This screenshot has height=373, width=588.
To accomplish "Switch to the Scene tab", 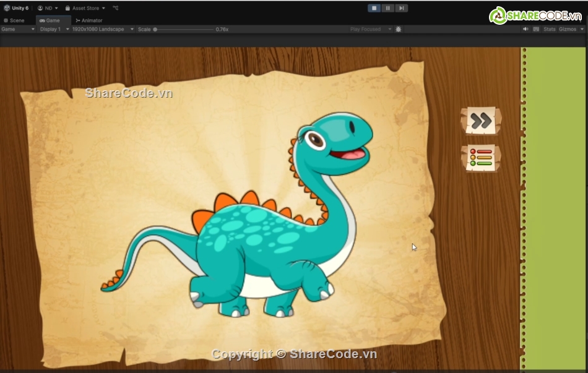I will 14,20.
